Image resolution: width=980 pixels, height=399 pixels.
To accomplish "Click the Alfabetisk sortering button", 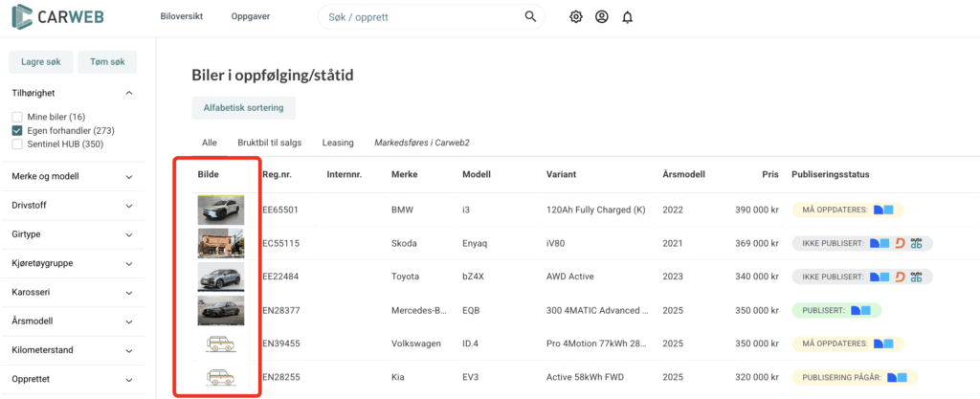I will click(x=243, y=108).
